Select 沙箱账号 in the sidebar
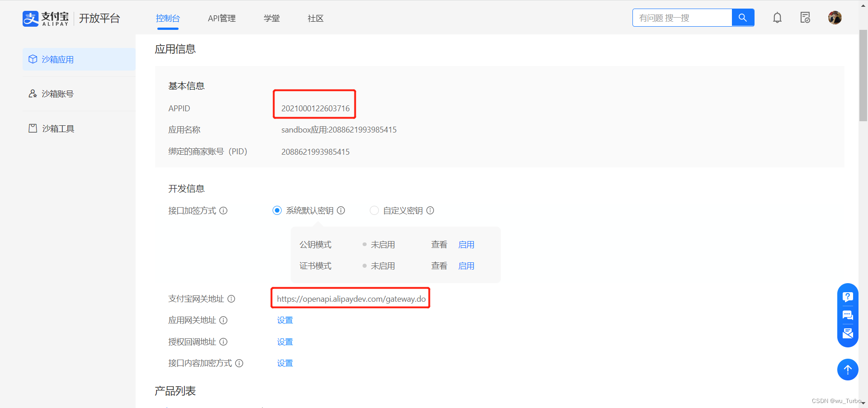Image resolution: width=868 pixels, height=408 pixels. click(x=79, y=94)
